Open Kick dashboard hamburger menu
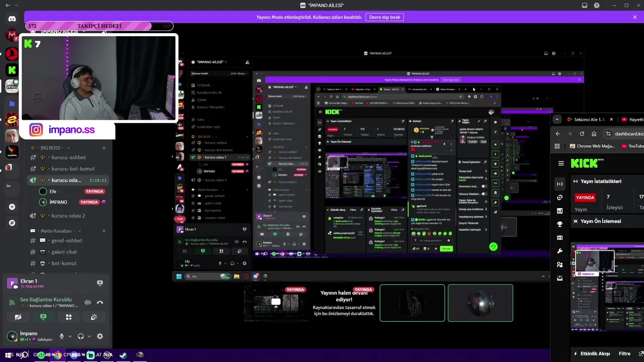This screenshot has width=644, height=362. pyautogui.click(x=561, y=163)
